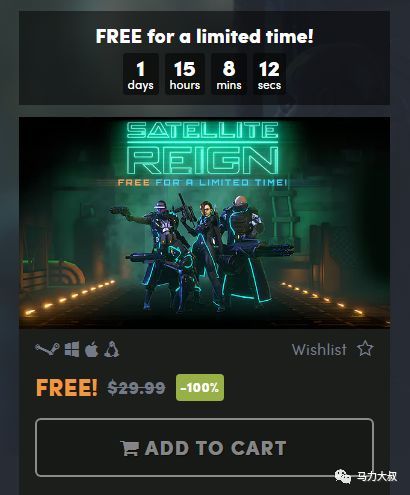The height and width of the screenshot is (495, 410).
Task: Click the 15 hours countdown box
Action: (185, 74)
